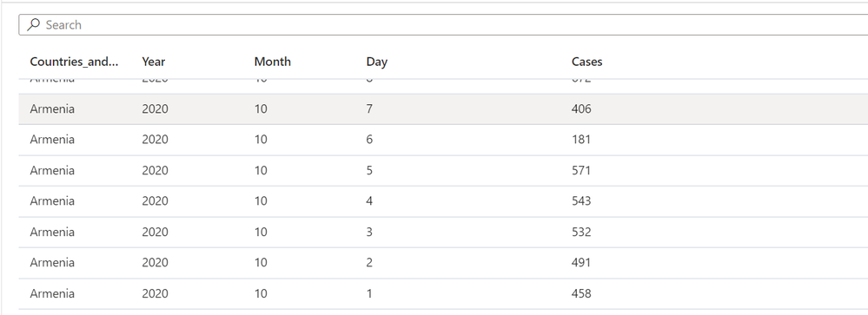Click year 2020 in day 5 row

click(x=155, y=170)
